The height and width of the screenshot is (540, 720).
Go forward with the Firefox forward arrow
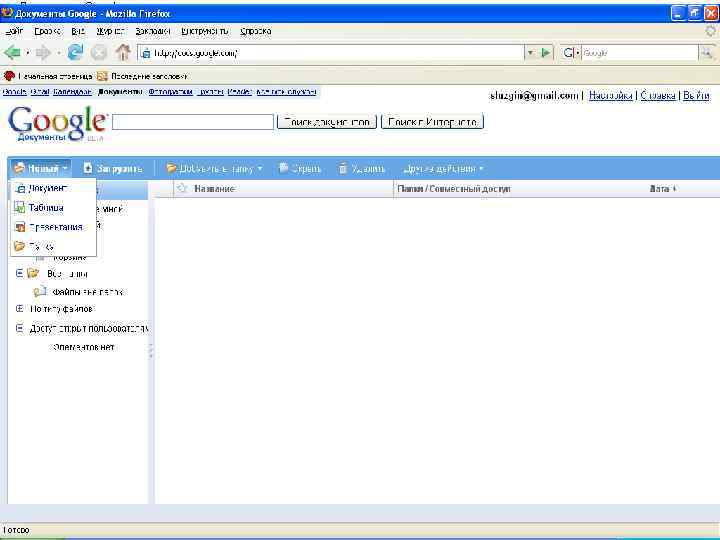click(x=43, y=53)
